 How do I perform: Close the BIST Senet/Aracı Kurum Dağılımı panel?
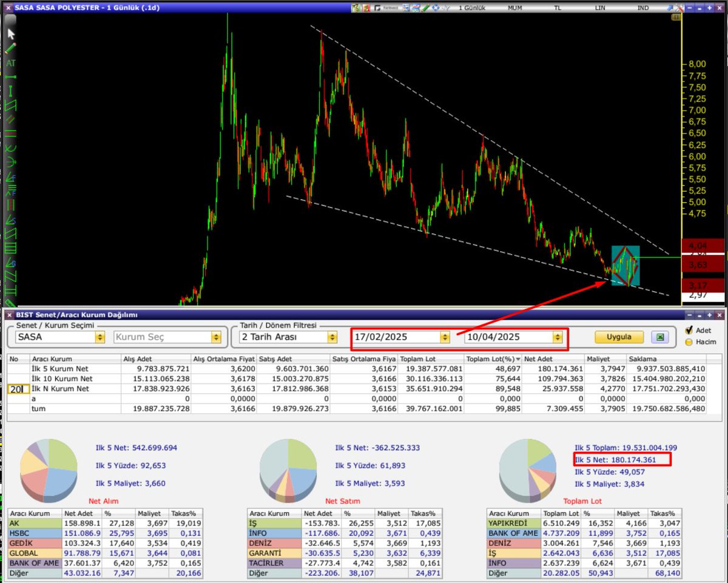click(x=9, y=315)
